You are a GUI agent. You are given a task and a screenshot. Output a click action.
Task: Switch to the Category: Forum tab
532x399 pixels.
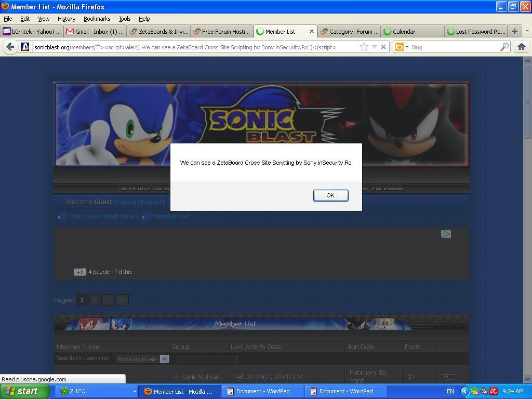349,32
